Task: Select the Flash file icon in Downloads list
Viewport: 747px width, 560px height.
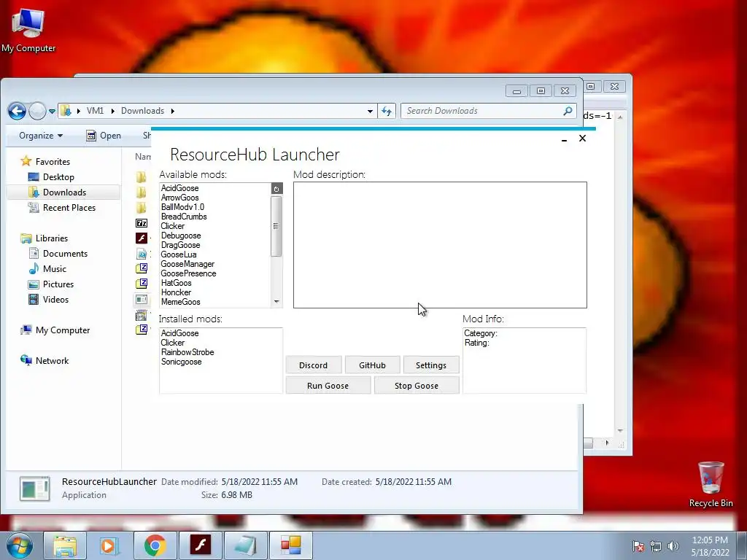Action: tap(142, 238)
